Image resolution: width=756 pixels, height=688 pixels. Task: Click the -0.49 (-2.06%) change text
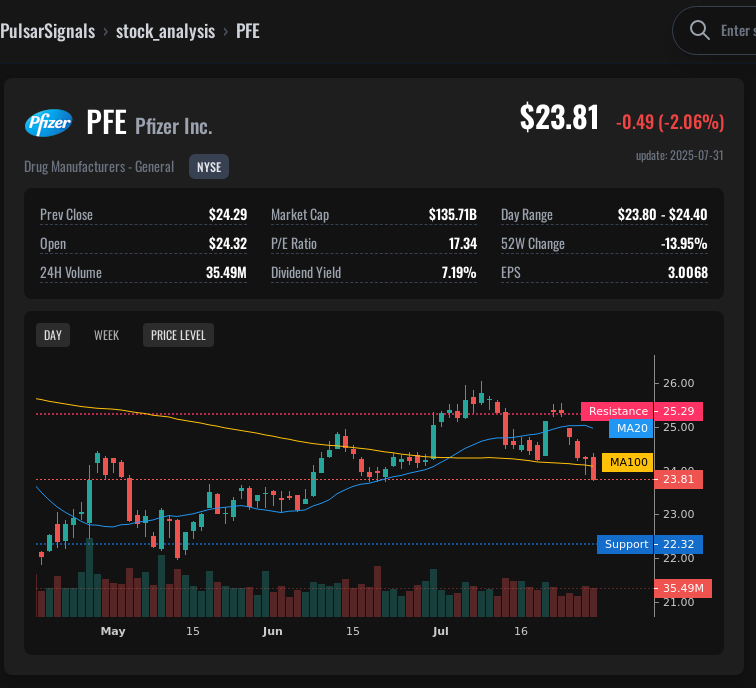click(x=670, y=122)
